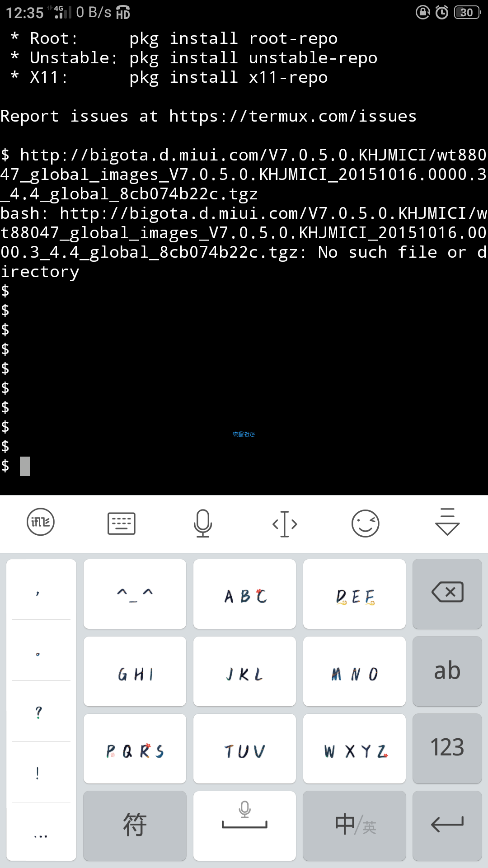Tap the space bar with microphone
The width and height of the screenshot is (488, 868).
[x=244, y=826]
